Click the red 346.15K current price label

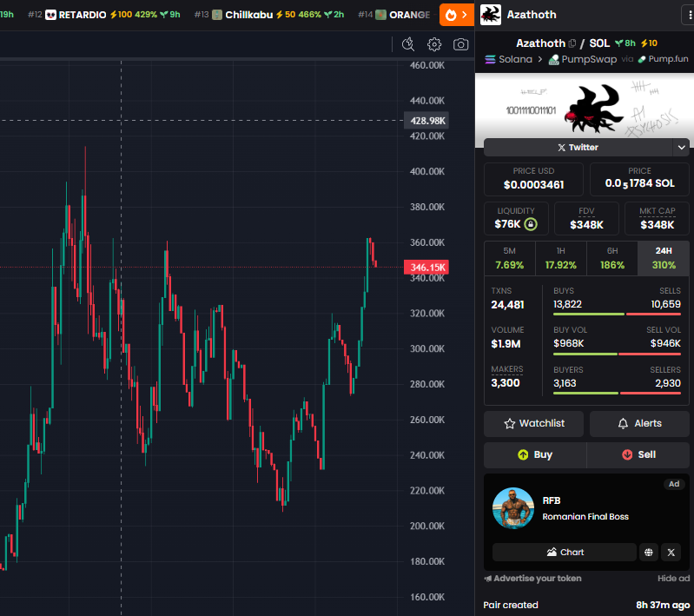[426, 268]
